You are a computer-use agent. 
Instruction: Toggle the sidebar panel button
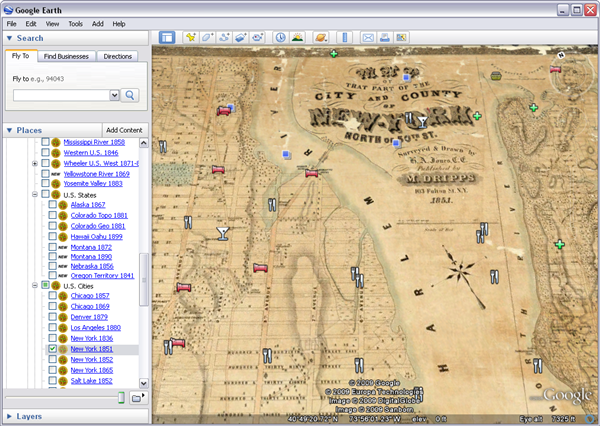click(x=167, y=38)
